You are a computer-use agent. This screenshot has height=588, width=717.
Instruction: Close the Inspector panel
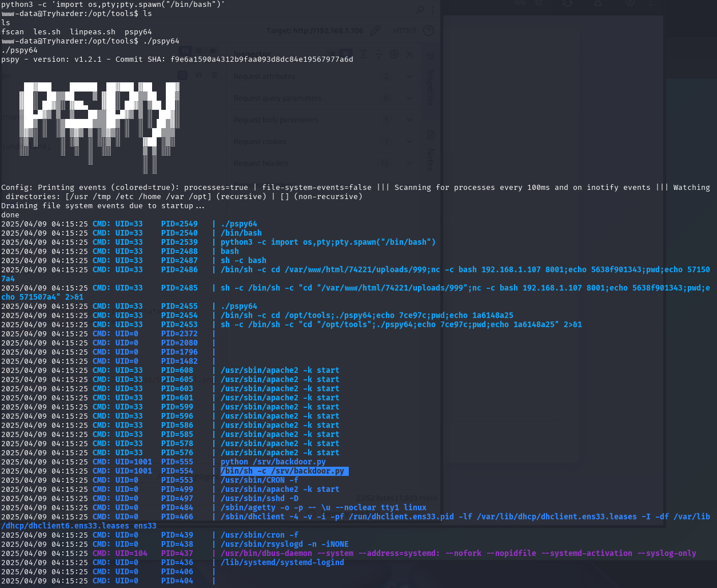(x=409, y=54)
